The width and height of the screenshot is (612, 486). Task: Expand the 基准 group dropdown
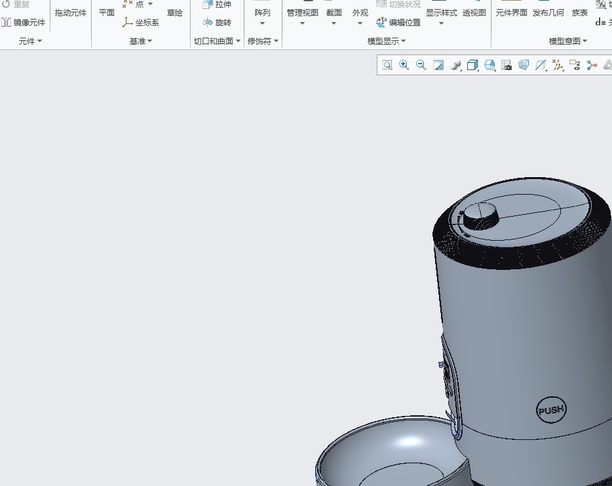click(x=141, y=41)
